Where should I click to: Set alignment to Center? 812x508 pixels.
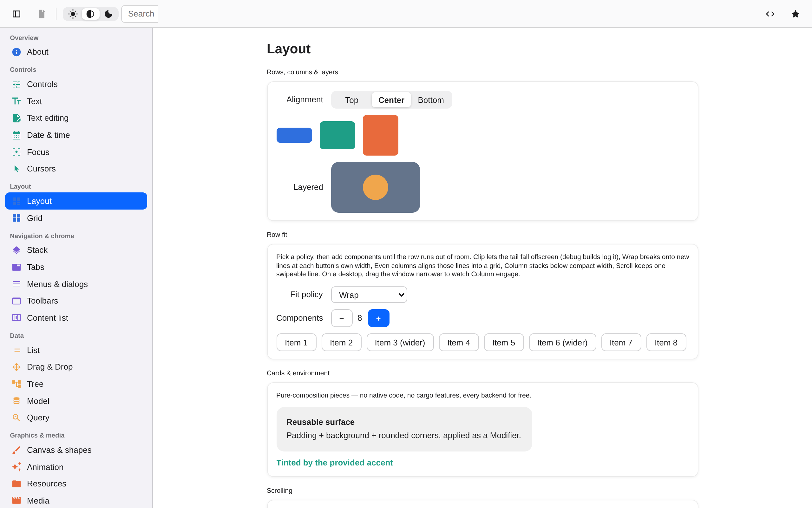(x=391, y=100)
